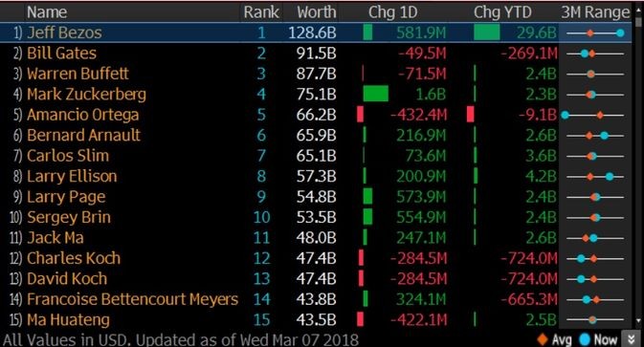Open the Bill Gates entry
Image resolution: width=644 pixels, height=347 pixels.
(61, 53)
